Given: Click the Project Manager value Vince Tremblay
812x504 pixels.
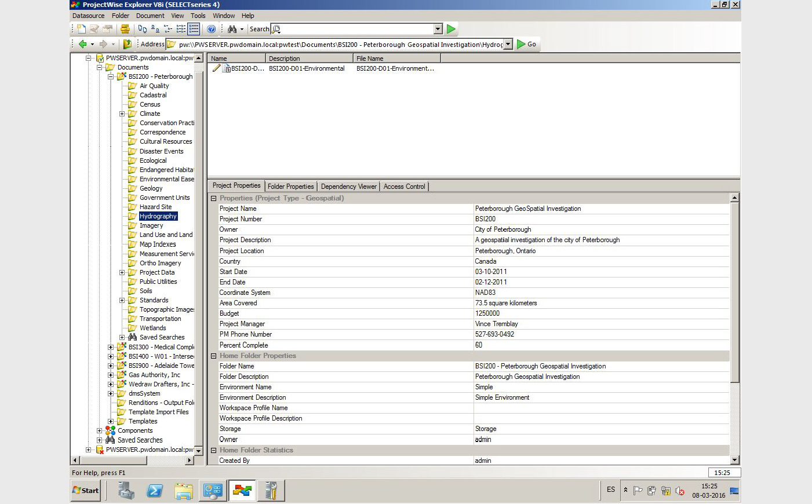Looking at the screenshot, I should (x=496, y=324).
